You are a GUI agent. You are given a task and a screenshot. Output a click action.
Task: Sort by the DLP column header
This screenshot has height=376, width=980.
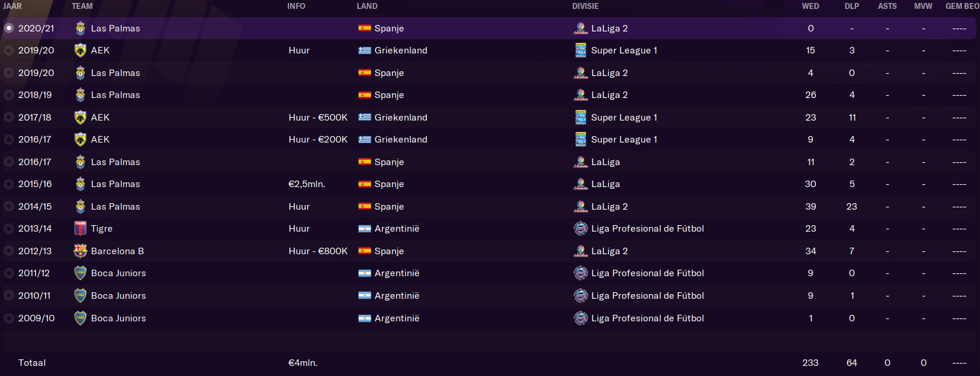pyautogui.click(x=852, y=6)
